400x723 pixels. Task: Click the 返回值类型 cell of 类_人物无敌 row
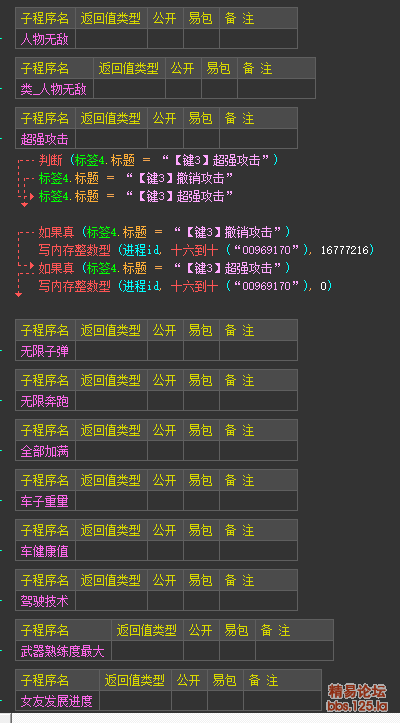pyautogui.click(x=129, y=89)
